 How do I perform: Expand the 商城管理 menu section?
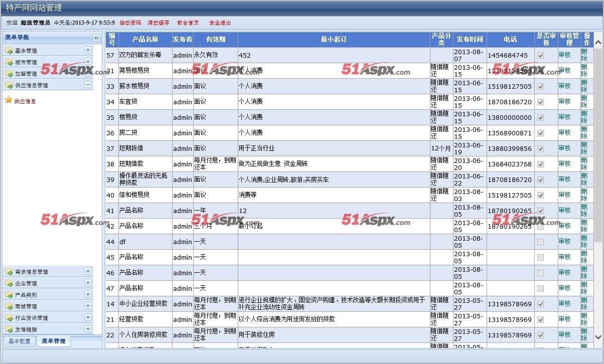click(x=88, y=306)
